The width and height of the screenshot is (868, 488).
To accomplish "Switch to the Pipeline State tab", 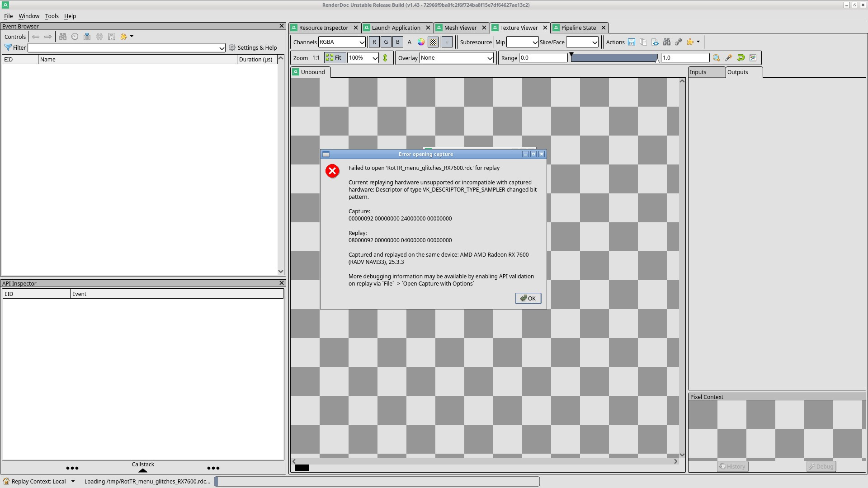I will [578, 28].
